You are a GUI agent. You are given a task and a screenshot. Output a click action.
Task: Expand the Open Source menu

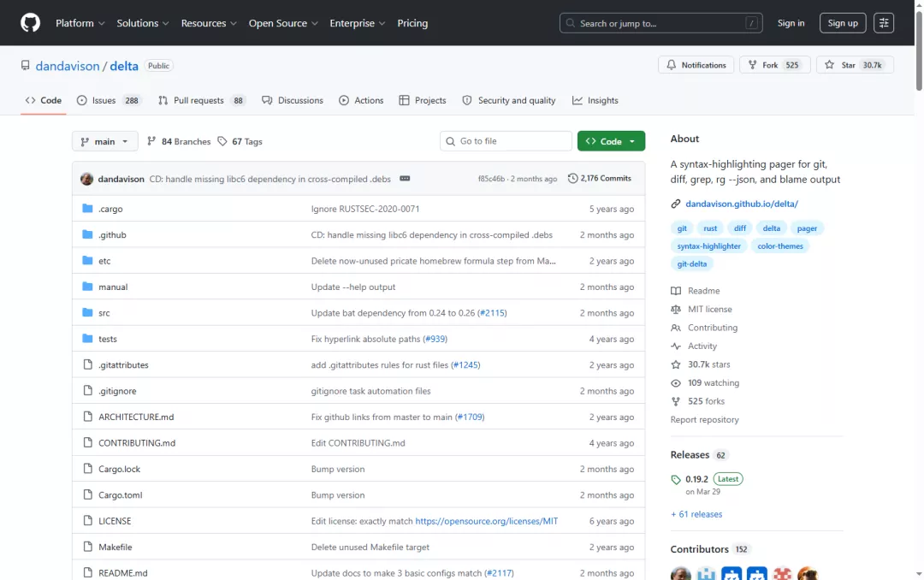pos(283,23)
